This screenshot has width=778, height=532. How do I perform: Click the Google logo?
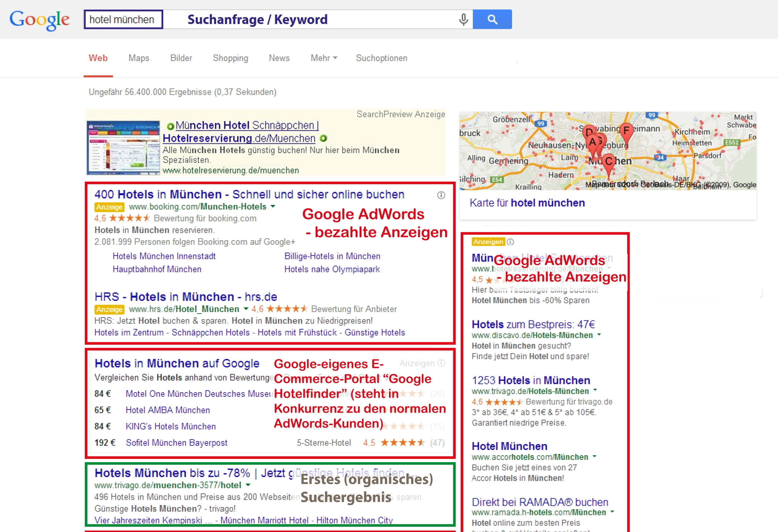tap(40, 20)
